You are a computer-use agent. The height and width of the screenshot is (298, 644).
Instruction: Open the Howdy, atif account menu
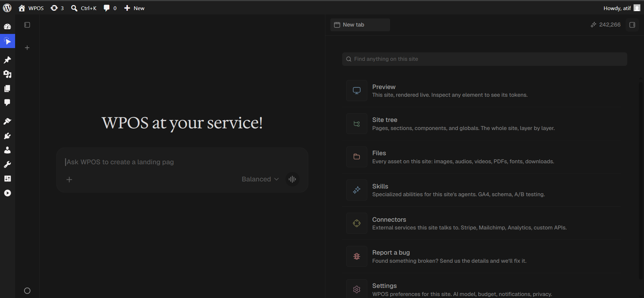622,8
